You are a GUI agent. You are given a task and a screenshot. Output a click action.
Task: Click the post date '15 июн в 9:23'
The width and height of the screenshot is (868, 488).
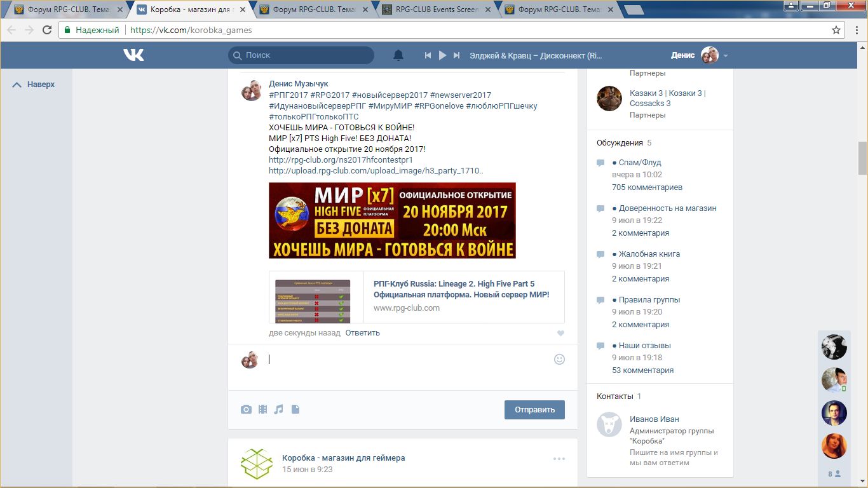pyautogui.click(x=308, y=470)
